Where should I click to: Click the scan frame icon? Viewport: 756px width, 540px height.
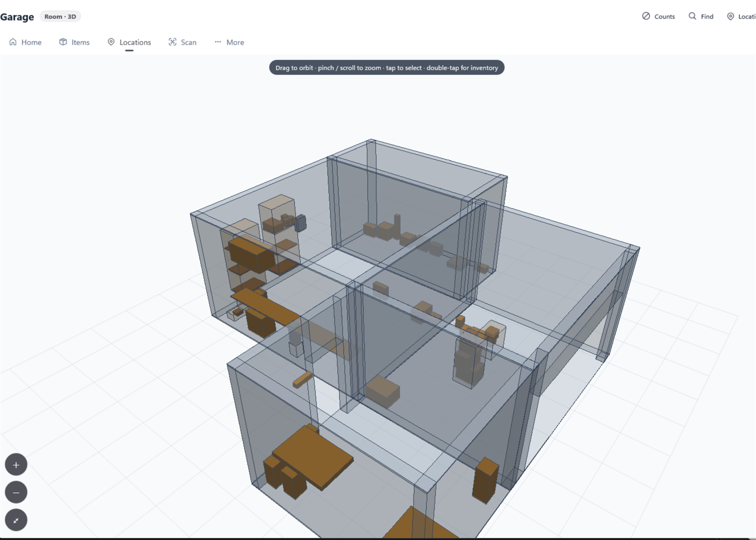click(172, 42)
